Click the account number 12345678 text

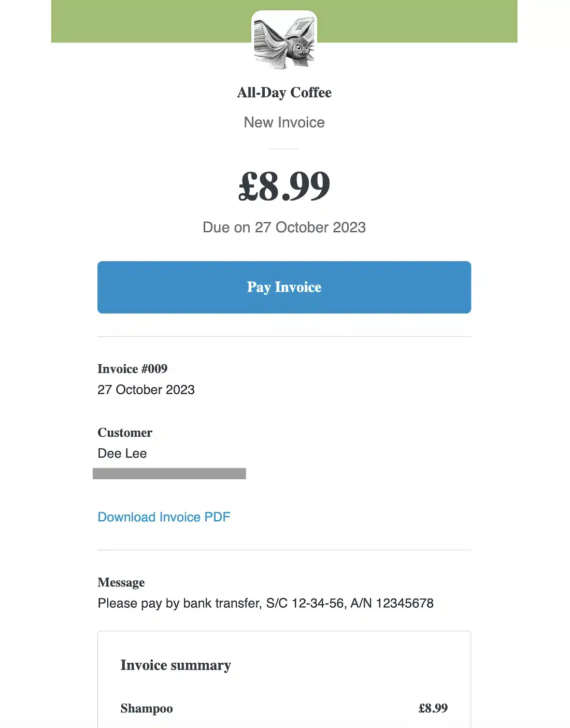(405, 603)
